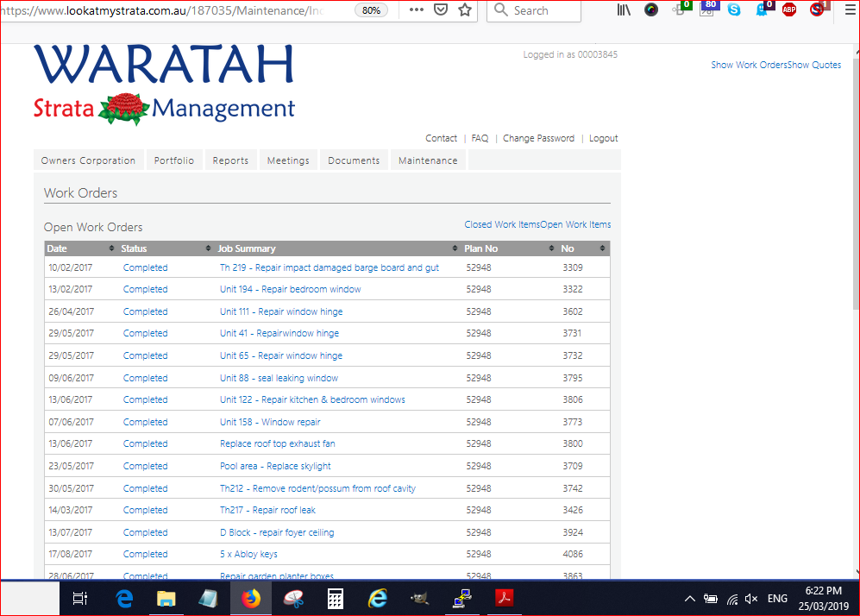Open Owners Corporation tab
This screenshot has height=616, width=860.
tap(88, 160)
